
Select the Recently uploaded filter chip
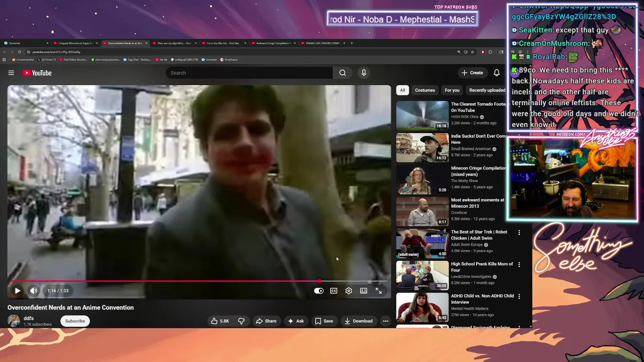(487, 90)
